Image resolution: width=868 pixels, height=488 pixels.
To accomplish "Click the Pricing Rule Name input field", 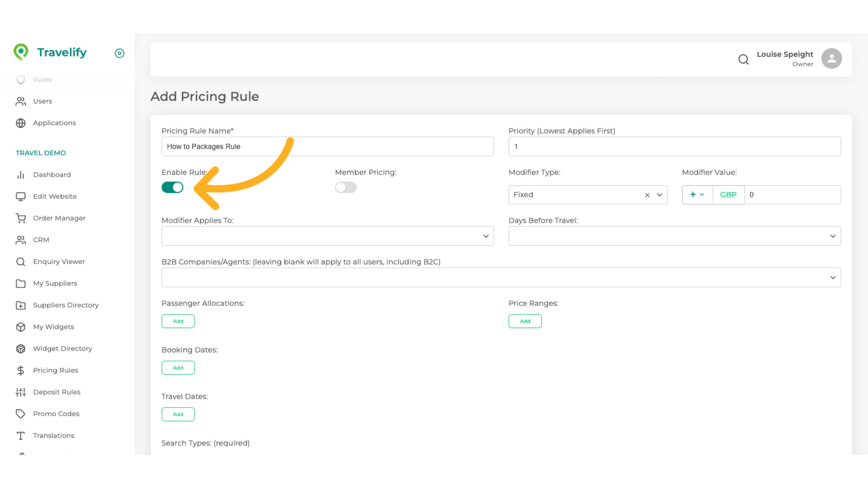I will click(327, 146).
